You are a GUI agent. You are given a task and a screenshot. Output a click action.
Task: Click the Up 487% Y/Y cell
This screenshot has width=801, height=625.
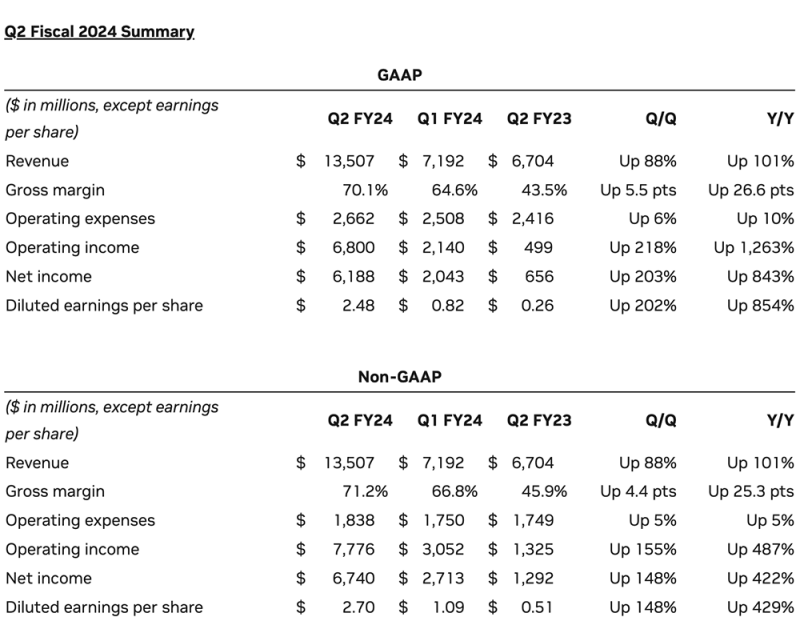pyautogui.click(x=760, y=550)
